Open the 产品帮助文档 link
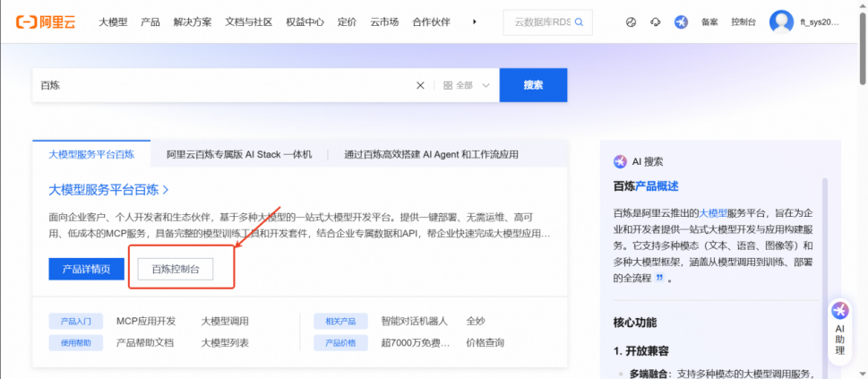Image resolution: width=868 pixels, height=379 pixels. point(145,343)
